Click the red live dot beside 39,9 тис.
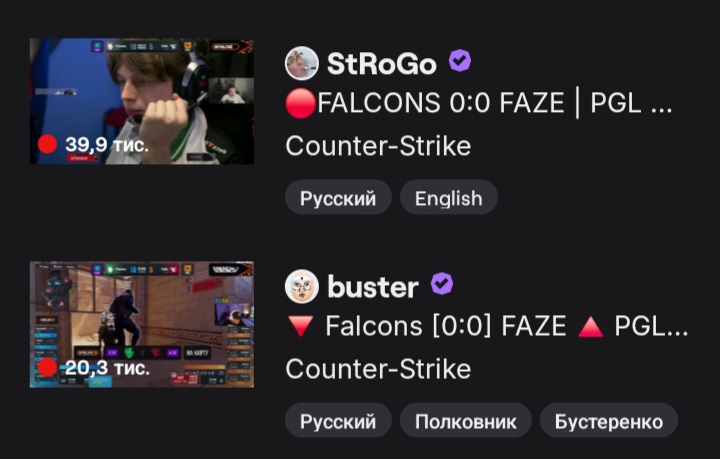 point(47,144)
